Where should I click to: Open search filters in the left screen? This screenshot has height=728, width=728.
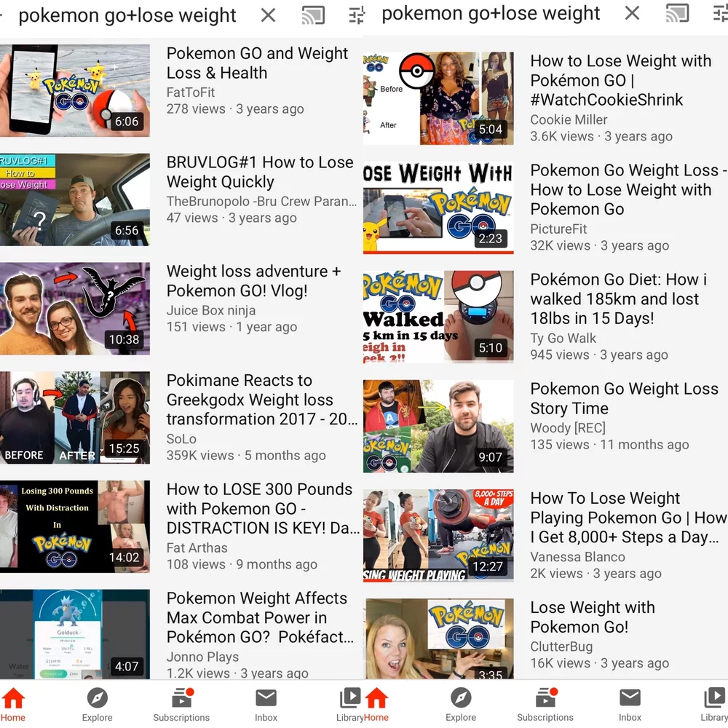click(356, 15)
